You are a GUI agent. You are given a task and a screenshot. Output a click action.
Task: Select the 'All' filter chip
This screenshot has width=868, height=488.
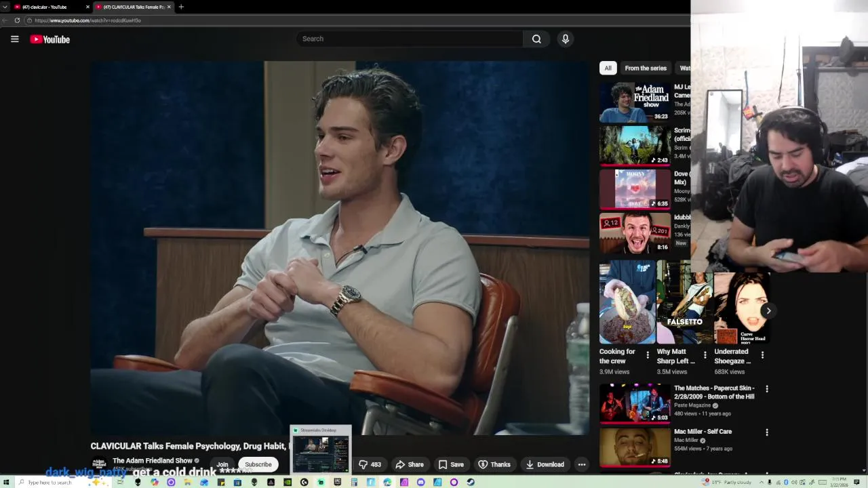[608, 68]
